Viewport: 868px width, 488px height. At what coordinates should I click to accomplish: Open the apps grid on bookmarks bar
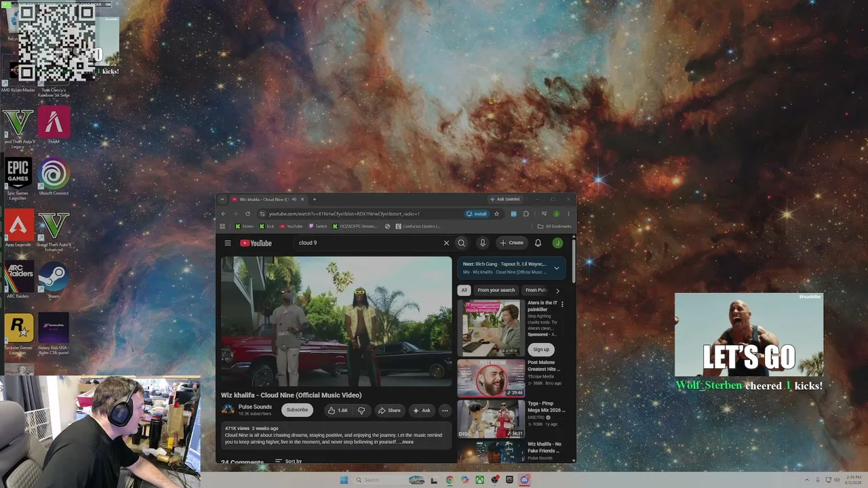point(222,226)
